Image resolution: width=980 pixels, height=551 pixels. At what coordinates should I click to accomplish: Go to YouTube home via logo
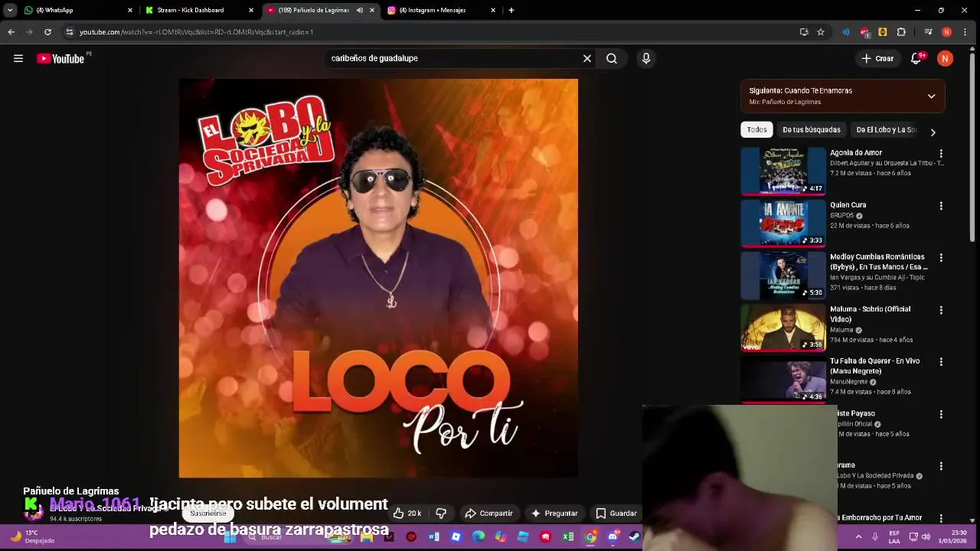coord(60,58)
